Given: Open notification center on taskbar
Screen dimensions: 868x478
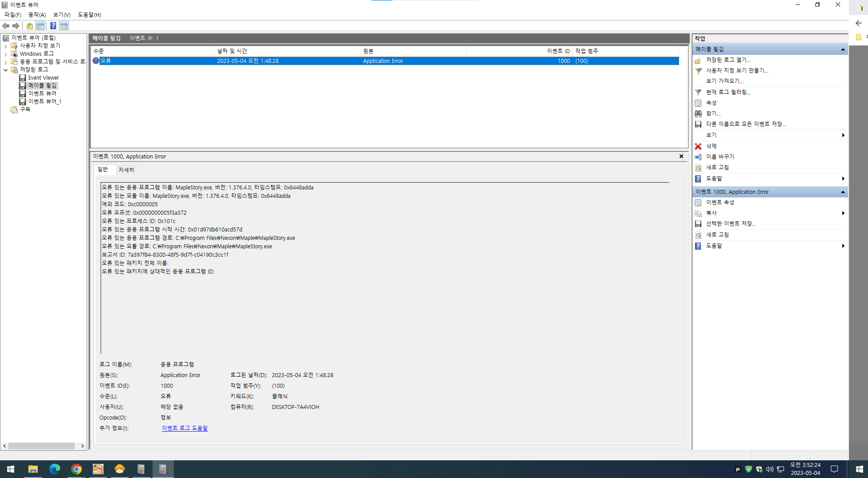Looking at the screenshot, I should (x=834, y=469).
